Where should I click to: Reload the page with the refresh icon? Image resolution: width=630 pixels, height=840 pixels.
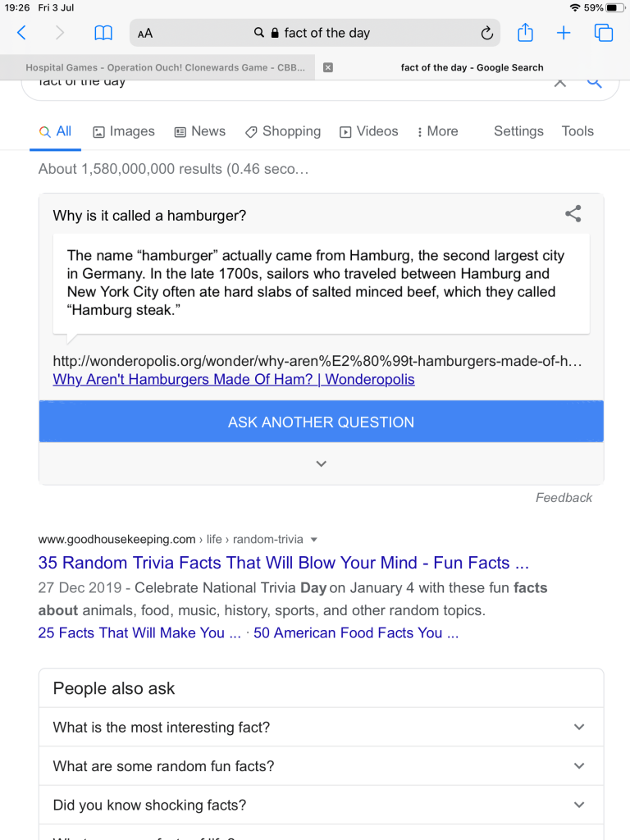(486, 34)
